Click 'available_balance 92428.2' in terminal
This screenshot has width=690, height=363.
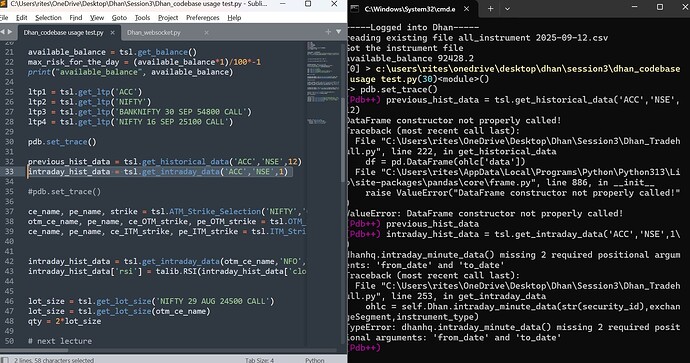[411, 59]
